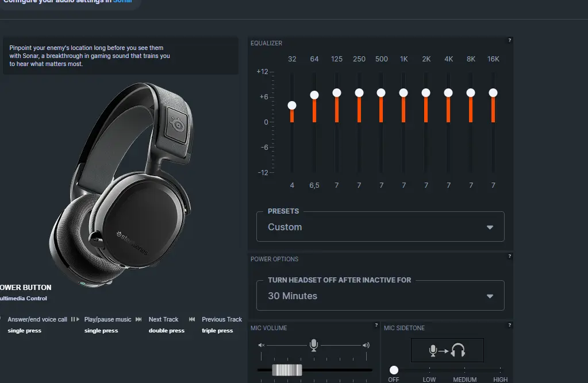Click the 4K equalizer slider knob
Image resolution: width=588 pixels, height=383 pixels.
pos(448,92)
